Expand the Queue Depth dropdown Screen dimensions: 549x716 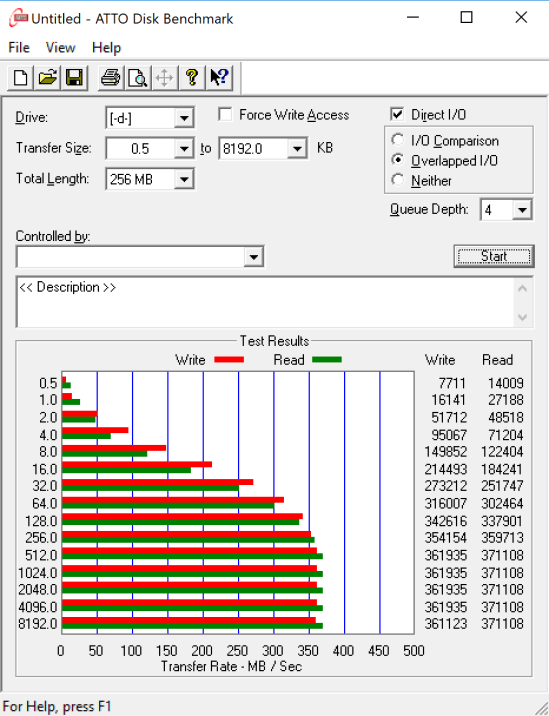[522, 210]
